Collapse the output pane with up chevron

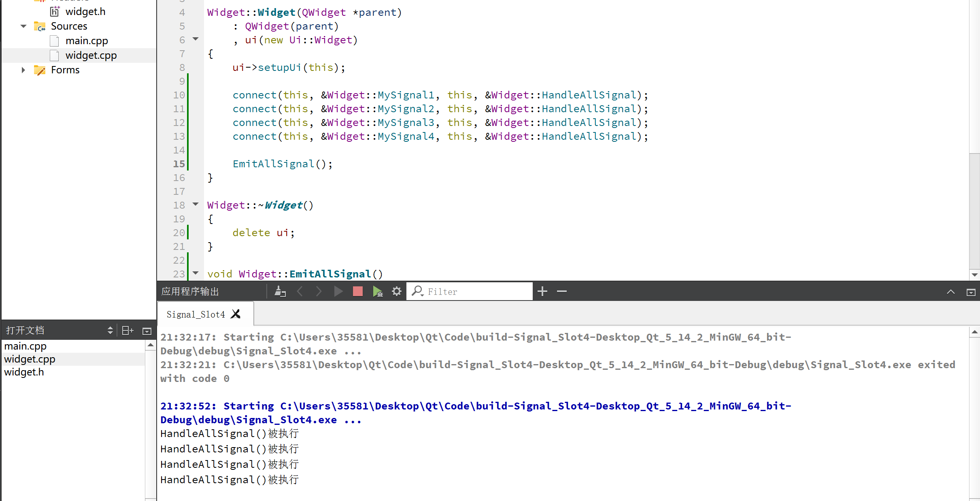coord(950,292)
